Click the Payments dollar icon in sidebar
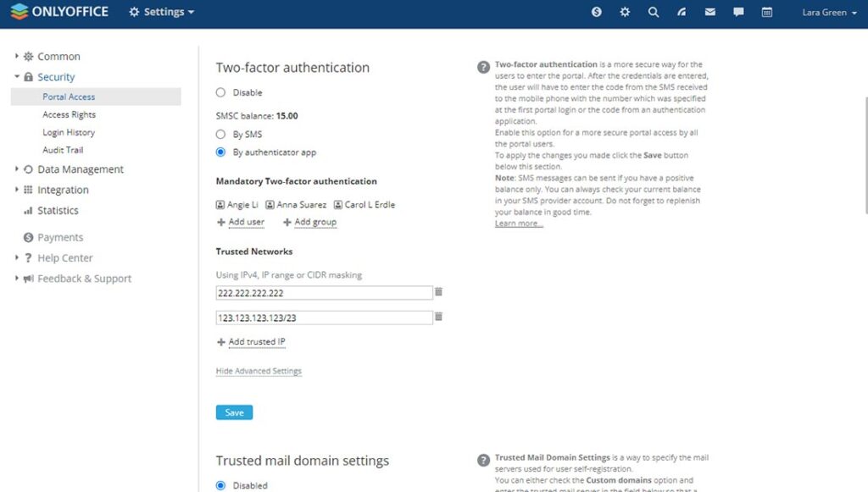This screenshot has height=492, width=868. (x=28, y=237)
